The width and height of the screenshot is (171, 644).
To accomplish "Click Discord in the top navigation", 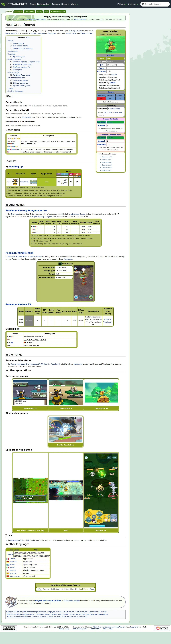I will [65, 4].
